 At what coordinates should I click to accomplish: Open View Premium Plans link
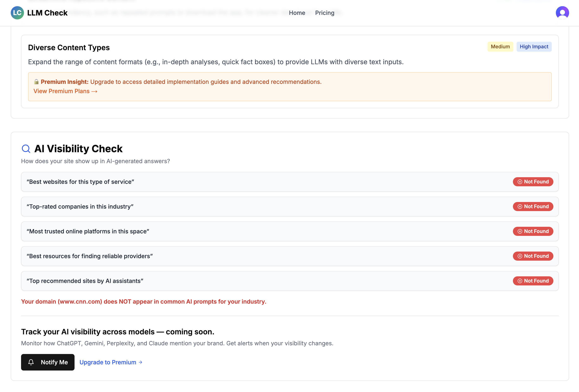point(65,91)
